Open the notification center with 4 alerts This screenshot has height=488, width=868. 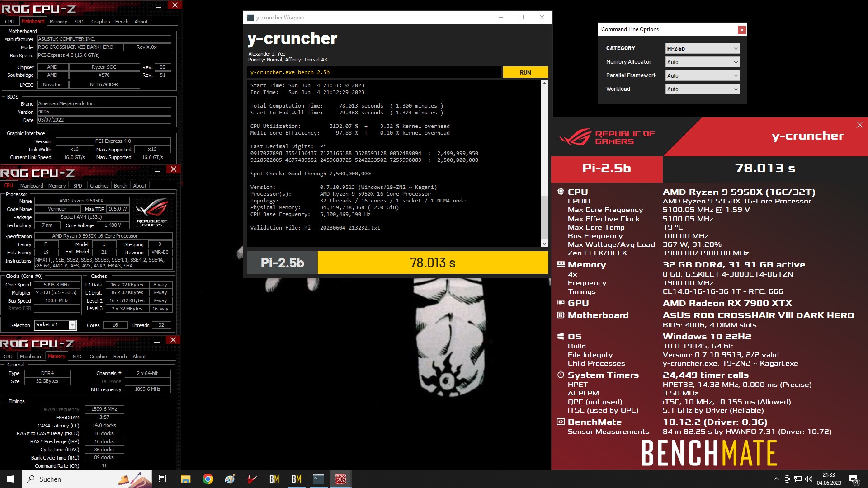coord(854,479)
